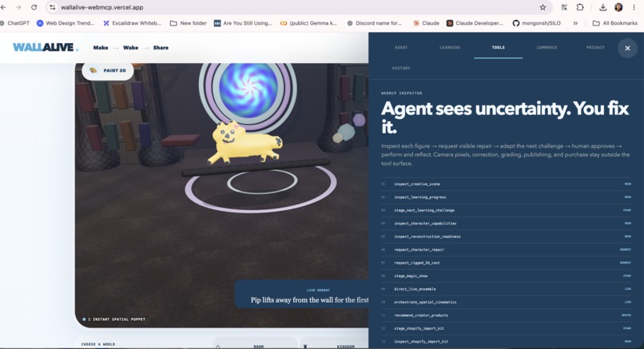Open the Chrome three-dot menu
The image size is (644, 349).
634,7
